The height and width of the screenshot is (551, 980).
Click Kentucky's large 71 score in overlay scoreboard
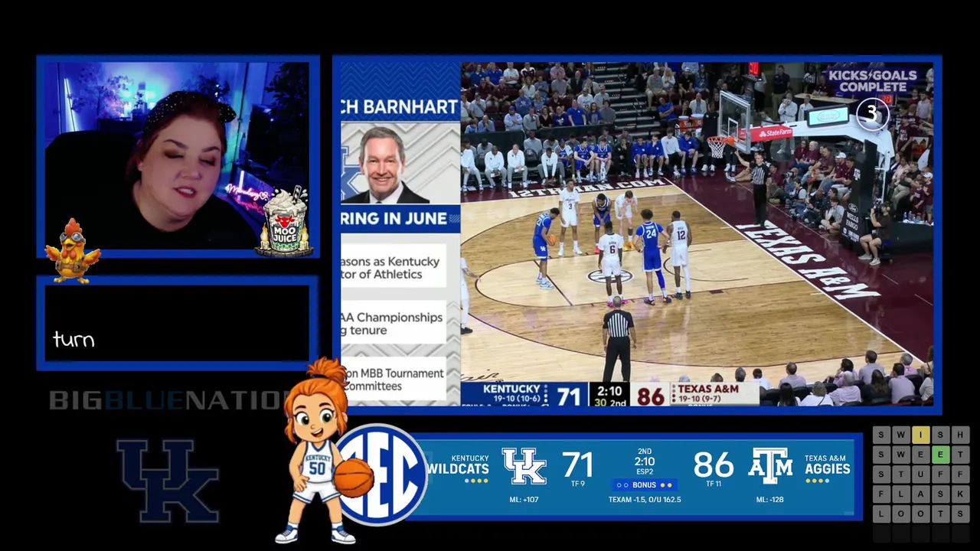(x=577, y=465)
